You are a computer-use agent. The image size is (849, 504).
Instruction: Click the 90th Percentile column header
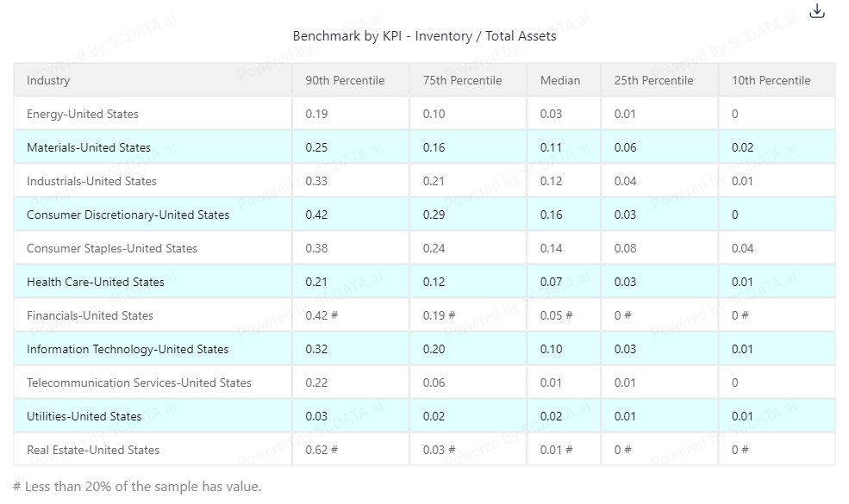(345, 80)
